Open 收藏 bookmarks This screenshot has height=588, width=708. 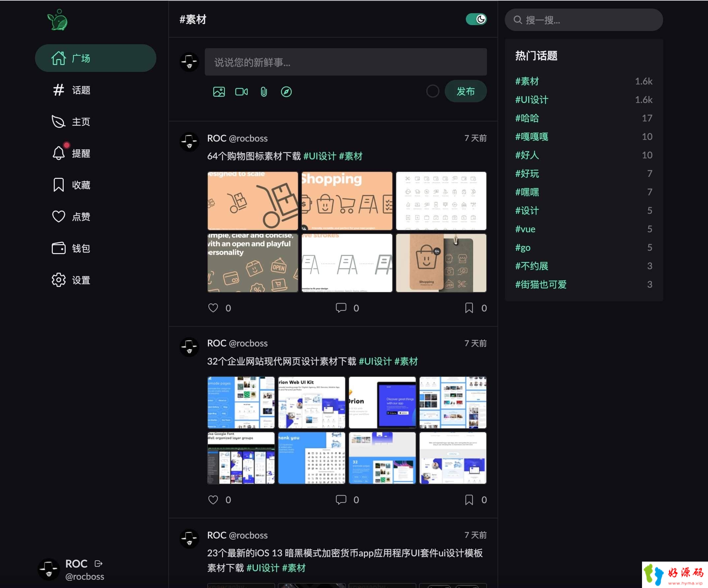click(72, 185)
